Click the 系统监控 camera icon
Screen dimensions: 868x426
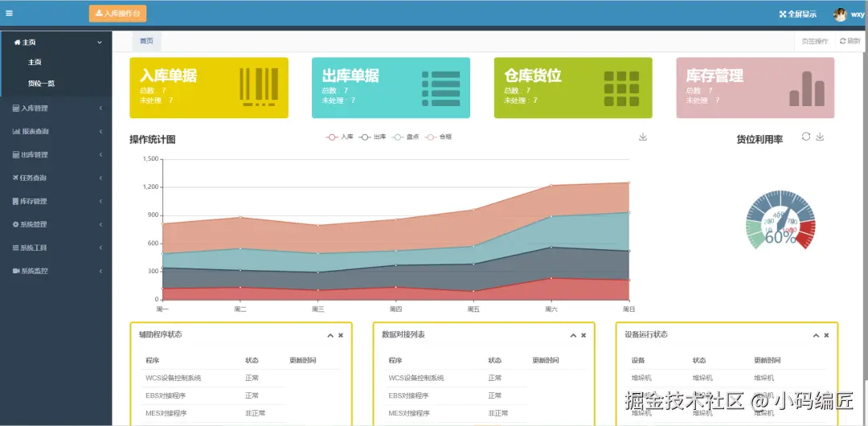click(16, 271)
